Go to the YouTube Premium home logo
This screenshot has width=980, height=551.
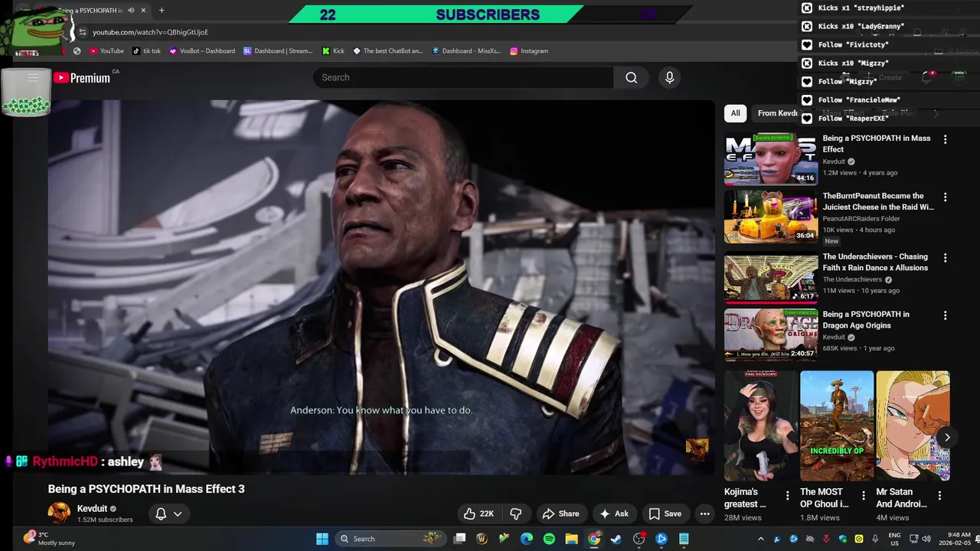point(82,77)
